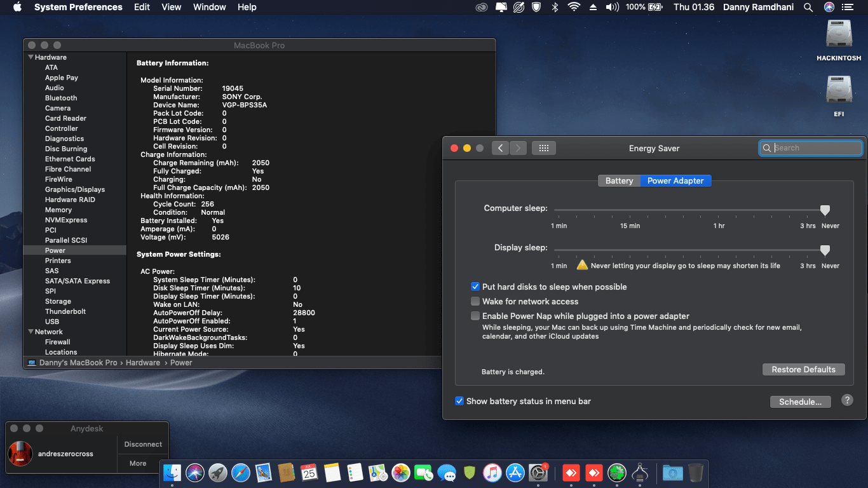Open Photos from the Dock
The height and width of the screenshot is (488, 868).
coord(401,473)
